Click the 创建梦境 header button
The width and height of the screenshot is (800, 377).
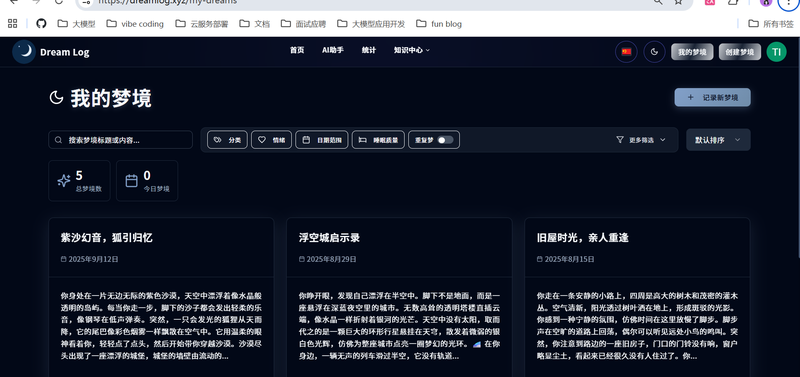(740, 52)
